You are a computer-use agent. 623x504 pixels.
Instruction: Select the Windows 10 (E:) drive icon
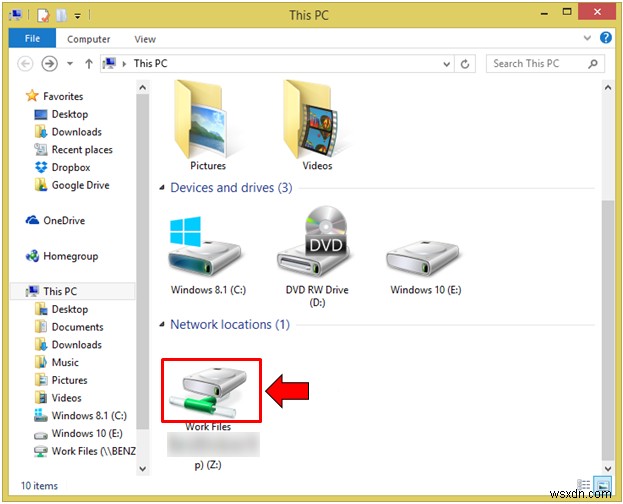point(423,258)
